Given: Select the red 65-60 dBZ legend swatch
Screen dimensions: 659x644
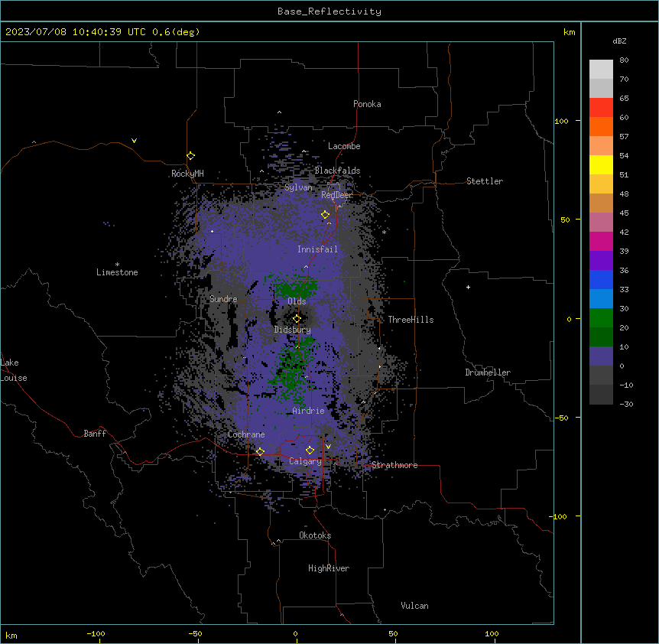Looking at the screenshot, I should click(x=601, y=108).
